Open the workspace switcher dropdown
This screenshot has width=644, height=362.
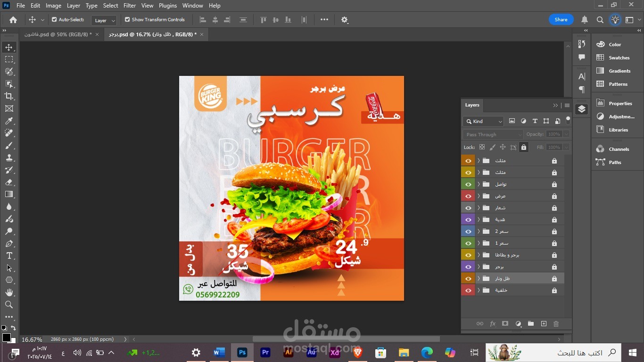[x=632, y=20]
